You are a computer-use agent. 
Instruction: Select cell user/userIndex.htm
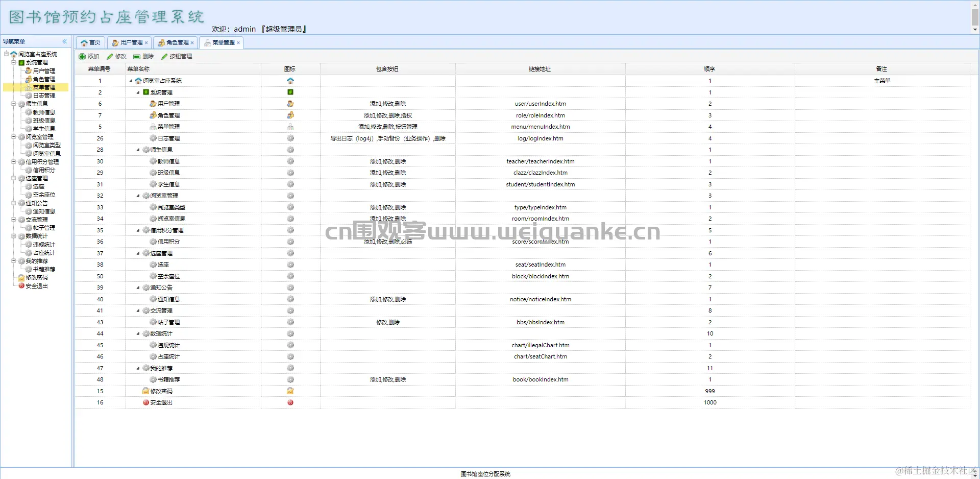[540, 104]
